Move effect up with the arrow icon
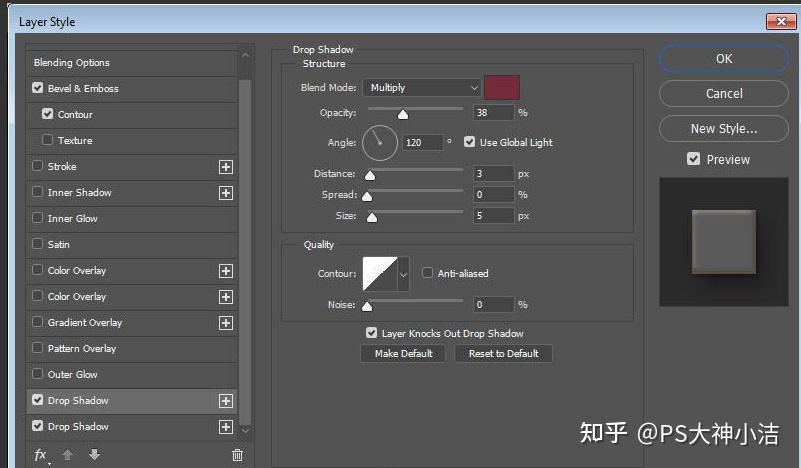Image resolution: width=801 pixels, height=468 pixels. pyautogui.click(x=67, y=454)
